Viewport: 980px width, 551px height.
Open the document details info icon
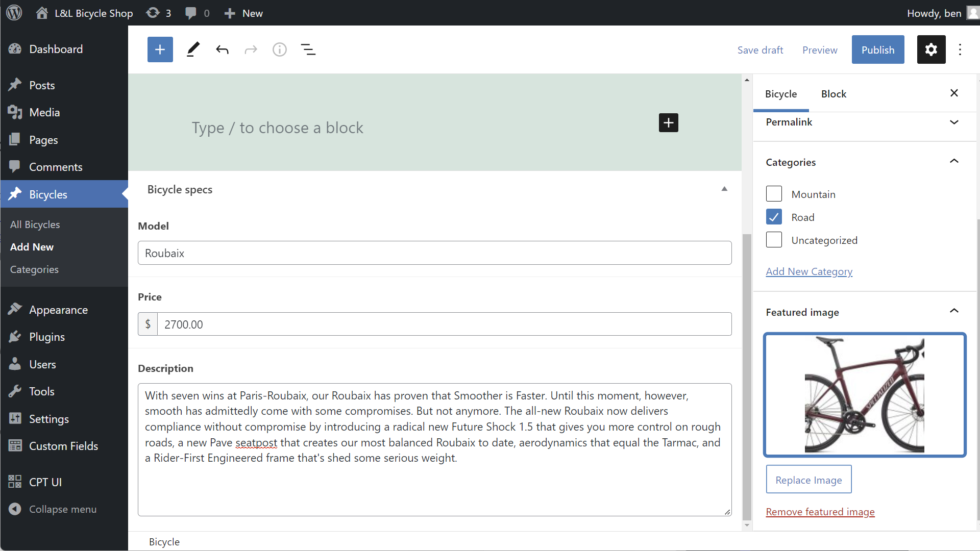coord(280,49)
